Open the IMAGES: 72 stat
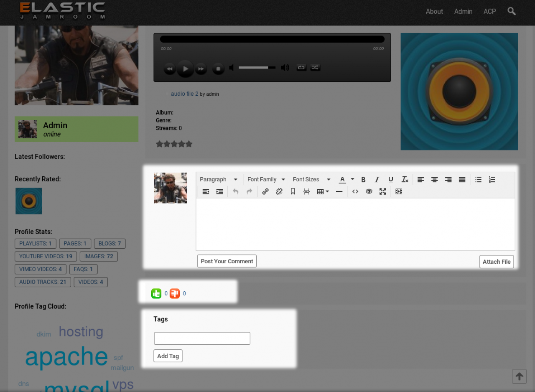535x392 pixels. coord(99,257)
